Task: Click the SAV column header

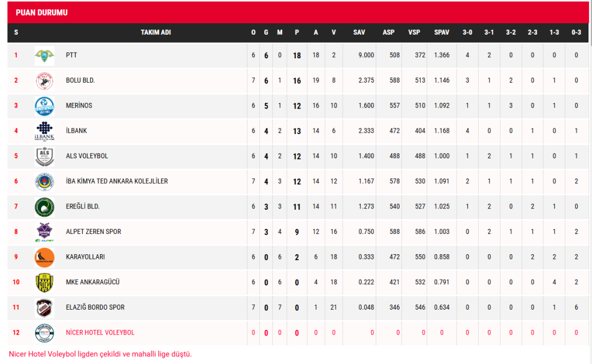Action: coord(359,32)
